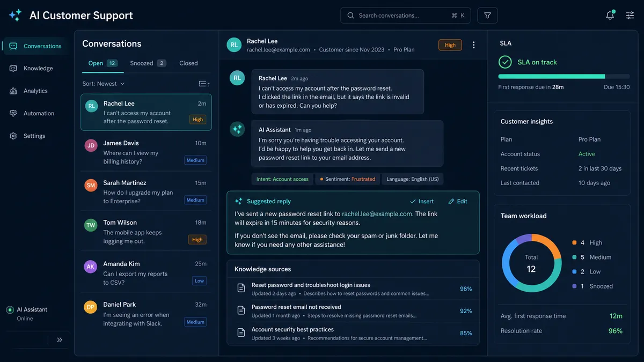Click the orange High legend swatch
The image size is (644, 362).
coord(575,243)
